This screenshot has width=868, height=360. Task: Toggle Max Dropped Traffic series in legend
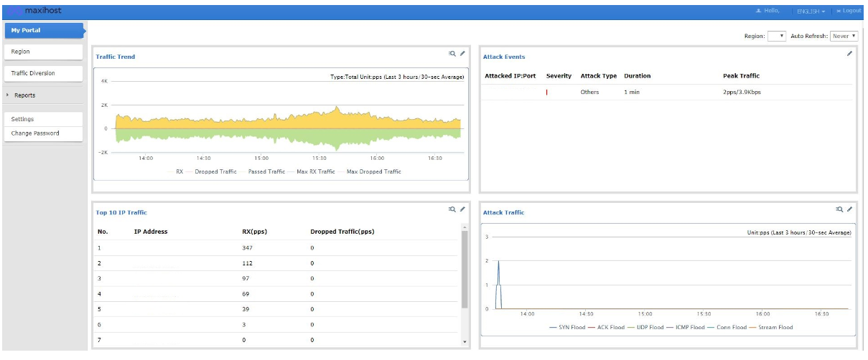[x=370, y=171]
